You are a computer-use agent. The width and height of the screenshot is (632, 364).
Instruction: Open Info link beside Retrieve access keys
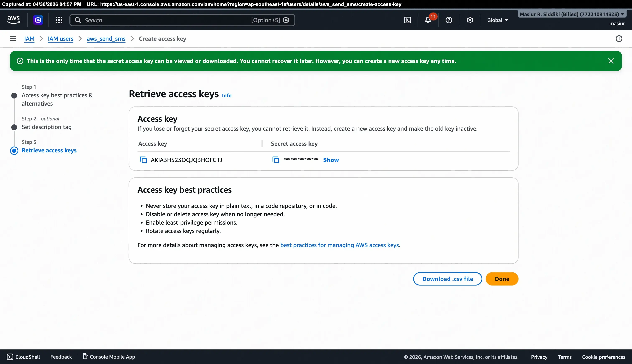click(227, 96)
